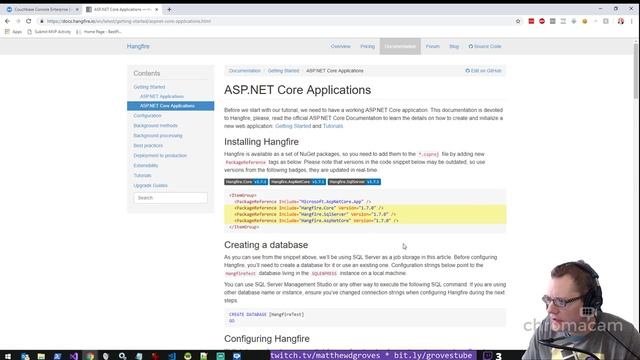Open the Apps bookmarks shortcut
The height and width of the screenshot is (360, 640).
13,32
